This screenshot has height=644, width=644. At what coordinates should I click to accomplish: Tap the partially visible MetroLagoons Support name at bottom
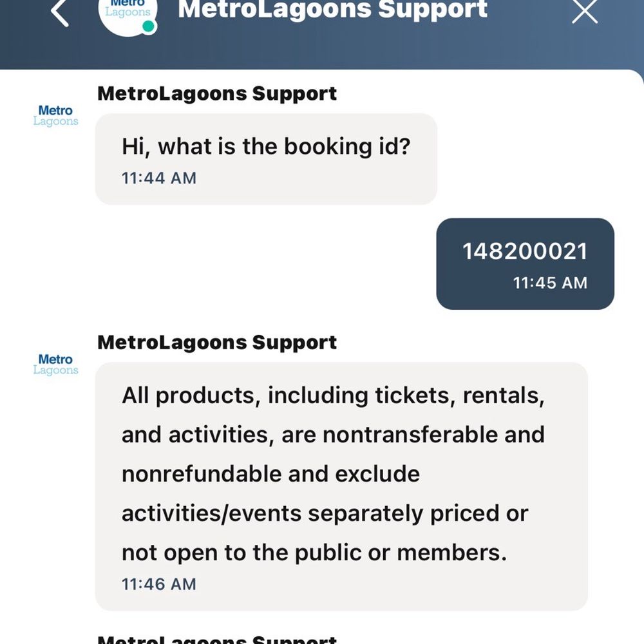tap(217, 639)
